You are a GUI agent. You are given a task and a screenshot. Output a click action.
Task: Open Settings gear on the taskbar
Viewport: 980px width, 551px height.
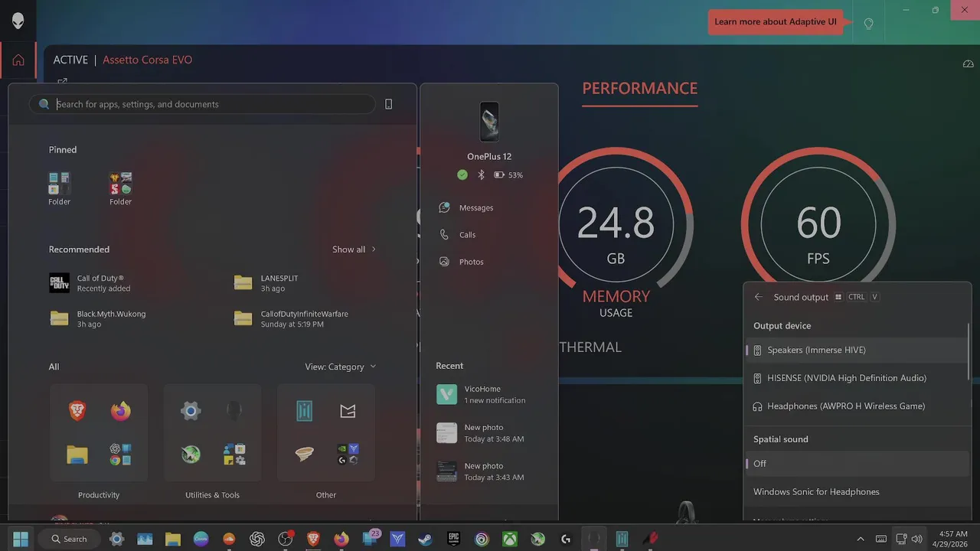coord(116,539)
